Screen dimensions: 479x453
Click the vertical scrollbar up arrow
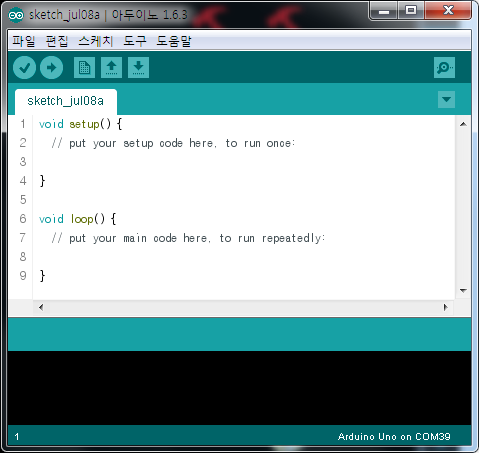click(x=463, y=124)
